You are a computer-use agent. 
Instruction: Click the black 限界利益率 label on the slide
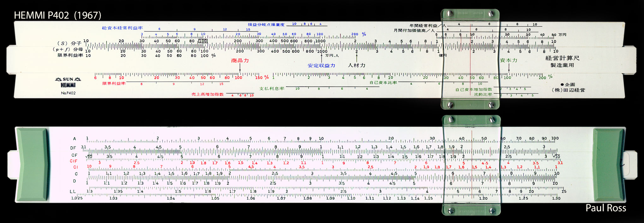click(x=70, y=55)
